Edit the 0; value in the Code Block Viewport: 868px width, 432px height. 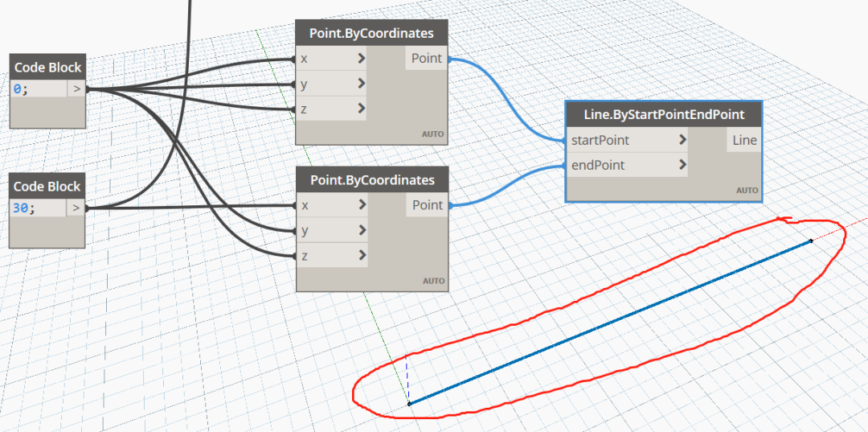39,88
